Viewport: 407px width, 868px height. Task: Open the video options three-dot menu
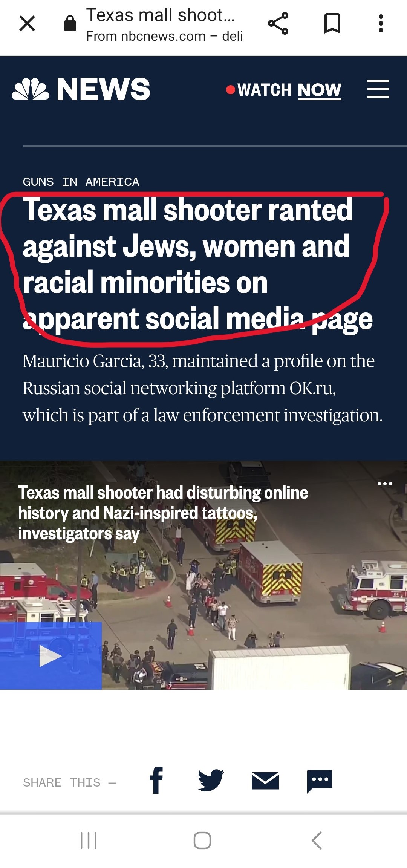385,484
